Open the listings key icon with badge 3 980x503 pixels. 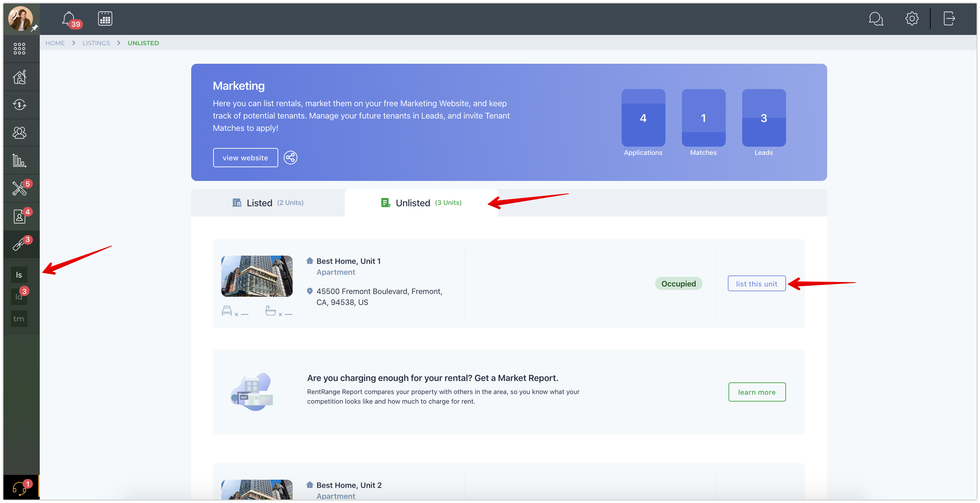pyautogui.click(x=20, y=244)
